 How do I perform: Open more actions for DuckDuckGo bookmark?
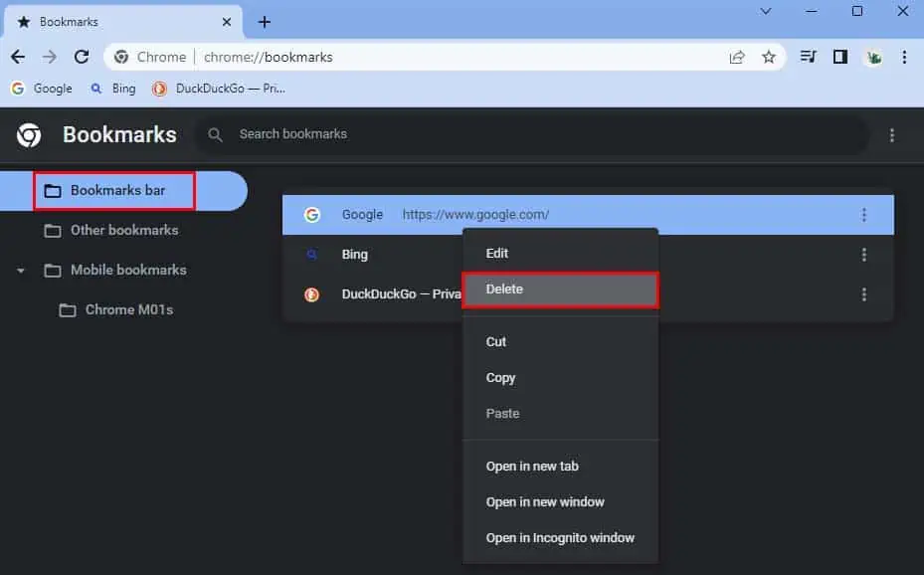(x=864, y=294)
